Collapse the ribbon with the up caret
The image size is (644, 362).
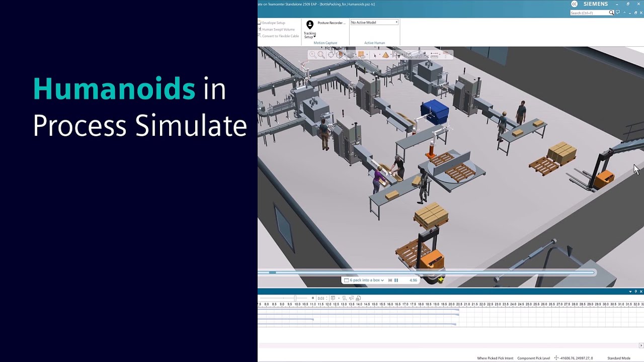tap(624, 13)
